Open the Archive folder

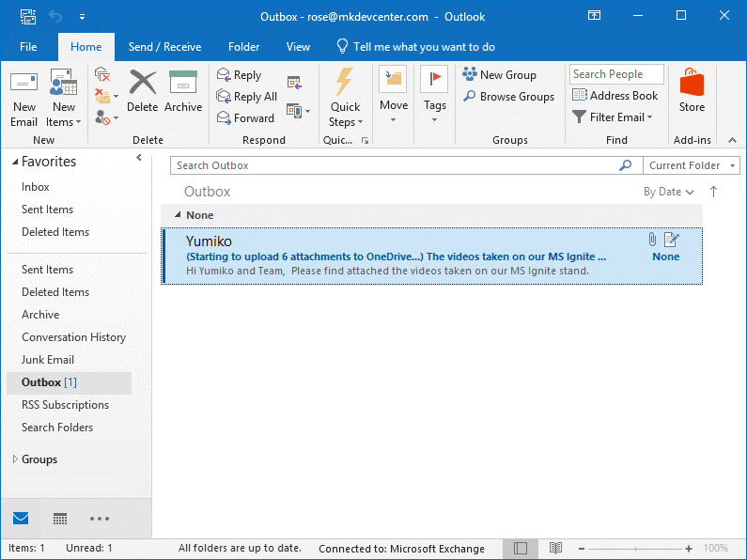click(40, 314)
